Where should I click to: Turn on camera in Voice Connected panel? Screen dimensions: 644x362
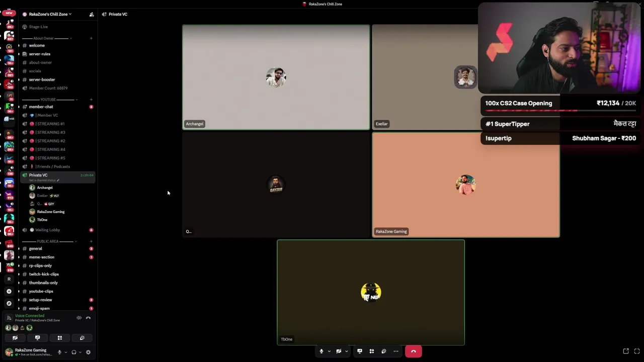[15, 338]
